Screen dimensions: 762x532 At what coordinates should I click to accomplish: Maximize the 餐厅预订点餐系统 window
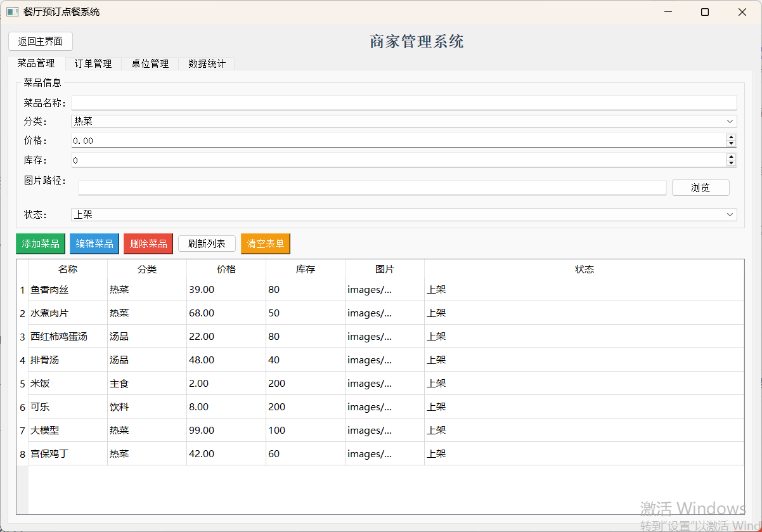[x=705, y=12]
